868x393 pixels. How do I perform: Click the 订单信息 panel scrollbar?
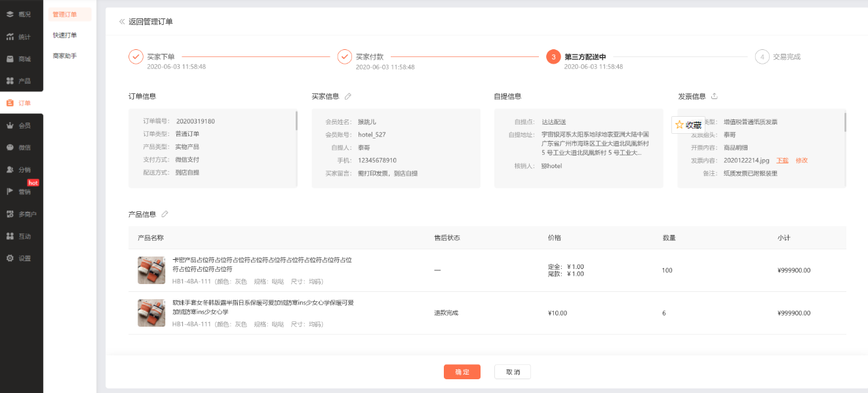(x=296, y=120)
